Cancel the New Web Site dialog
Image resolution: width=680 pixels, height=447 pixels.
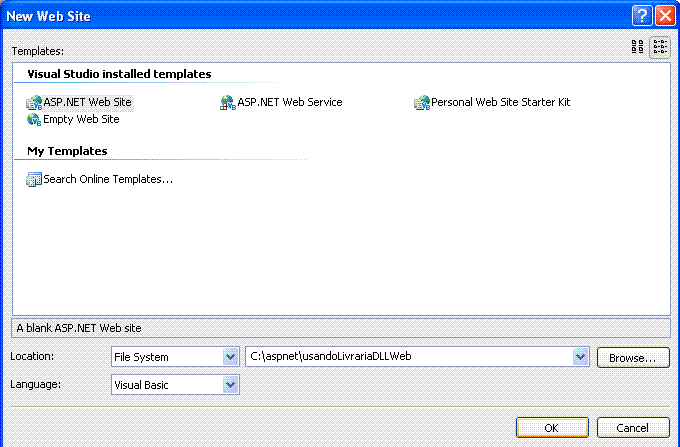click(x=633, y=428)
